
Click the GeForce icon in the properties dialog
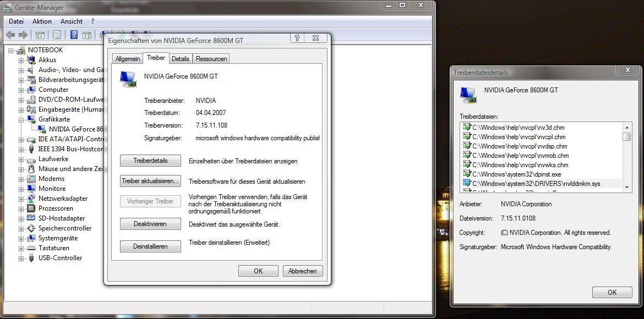click(128, 79)
